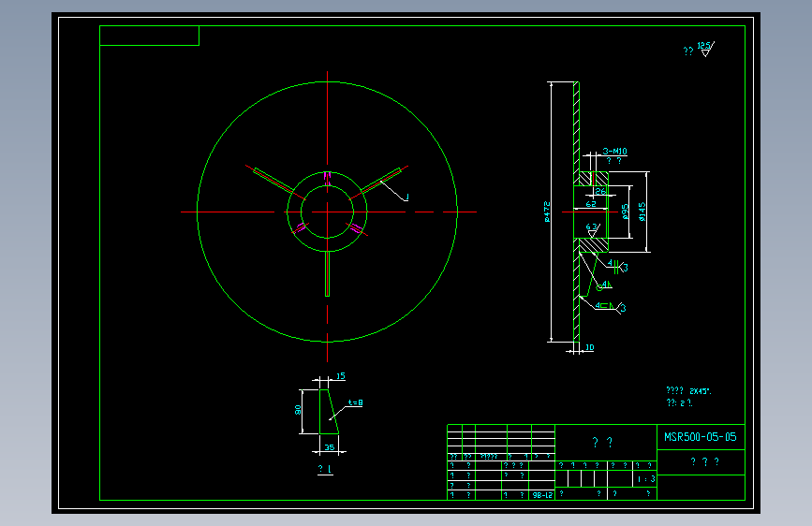812x526 pixels.
Task: Select the '12.5' roughness symbol at top right
Action: tap(706, 49)
